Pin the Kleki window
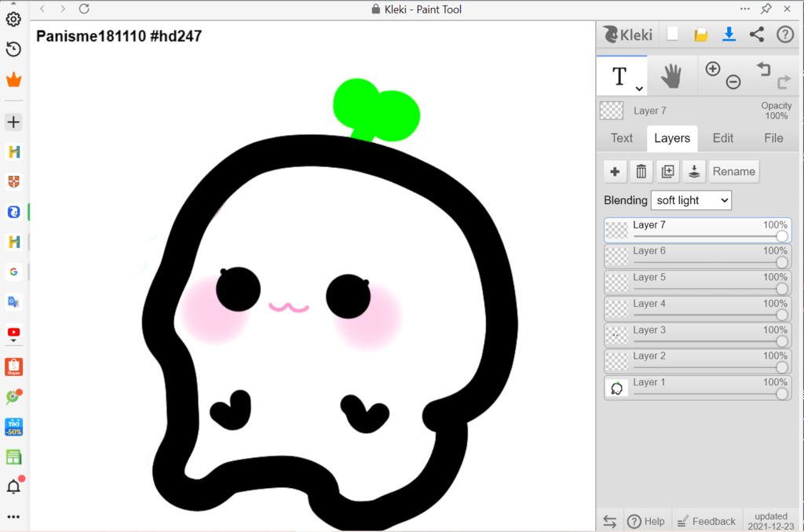This screenshot has width=804, height=532. [766, 9]
